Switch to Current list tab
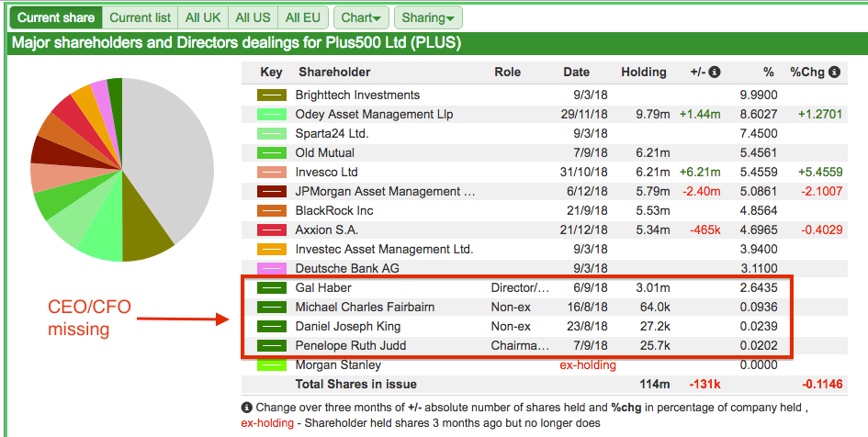Viewport: 868px width, 437px height. point(140,17)
